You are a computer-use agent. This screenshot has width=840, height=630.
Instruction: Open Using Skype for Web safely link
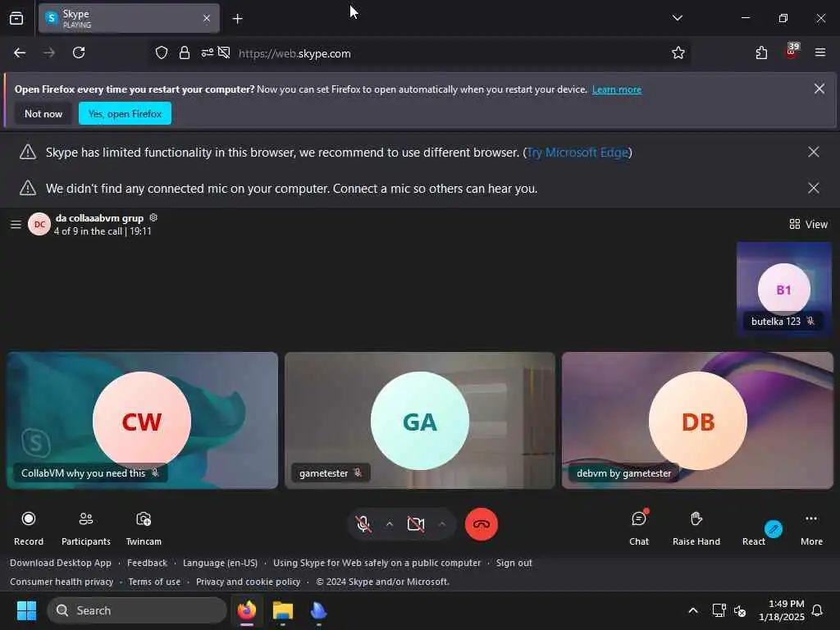(377, 563)
